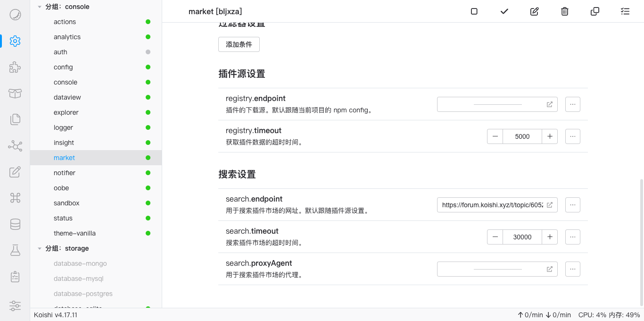Click the stop square icon in header
This screenshot has width=644, height=321.
tap(474, 11)
